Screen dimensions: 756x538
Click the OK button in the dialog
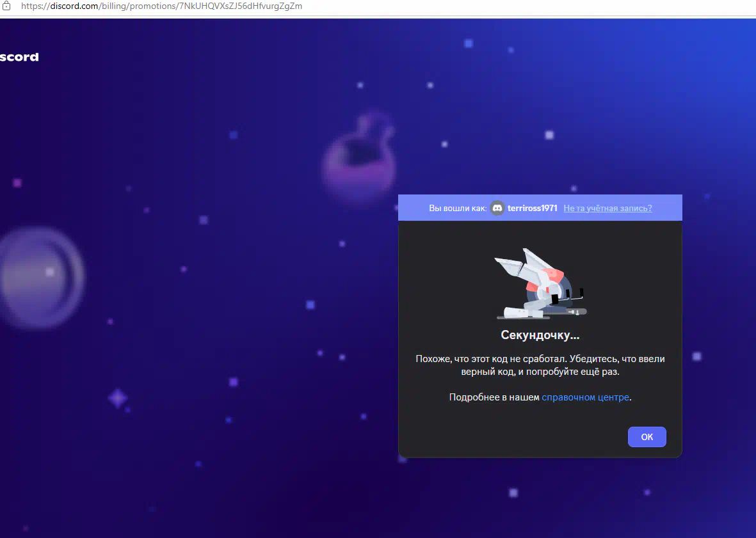pos(647,437)
